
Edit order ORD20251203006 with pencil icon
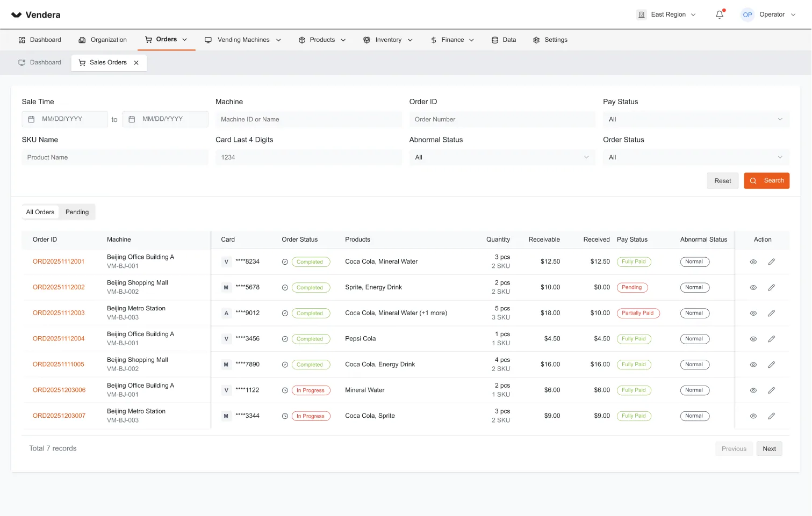(x=771, y=391)
